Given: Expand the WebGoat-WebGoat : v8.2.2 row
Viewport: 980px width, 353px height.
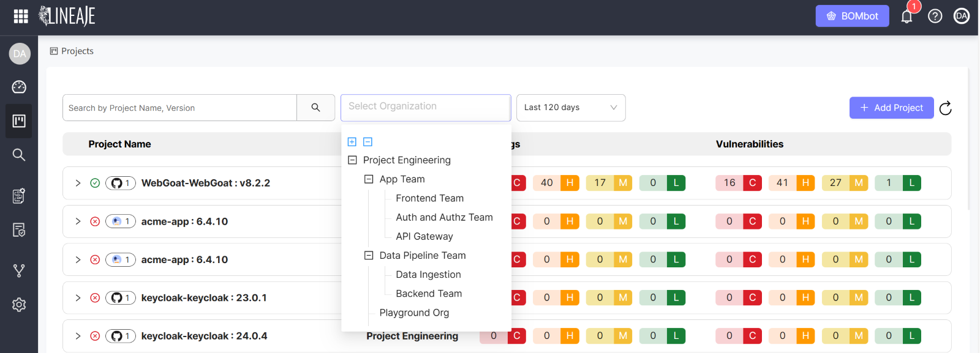Looking at the screenshot, I should click(x=78, y=183).
